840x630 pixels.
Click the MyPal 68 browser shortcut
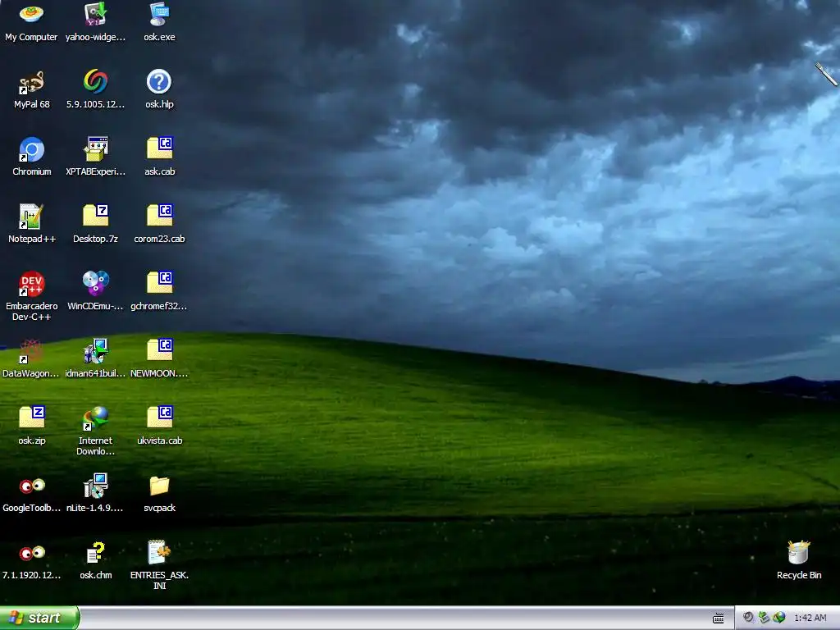point(32,82)
